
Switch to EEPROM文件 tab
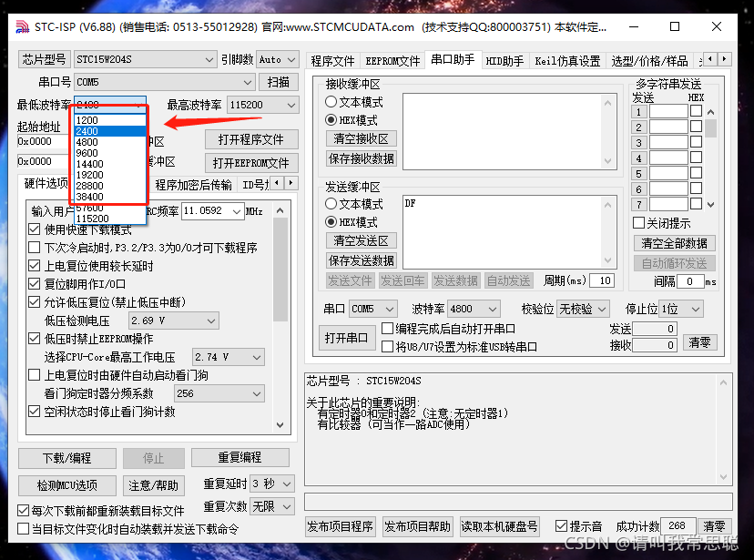coord(392,61)
